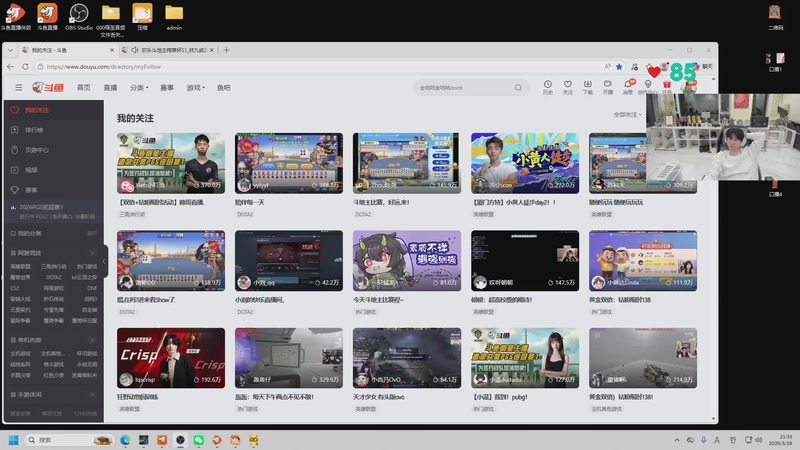Open the 关注 heart icon in the header
The image size is (800, 450).
[567, 87]
